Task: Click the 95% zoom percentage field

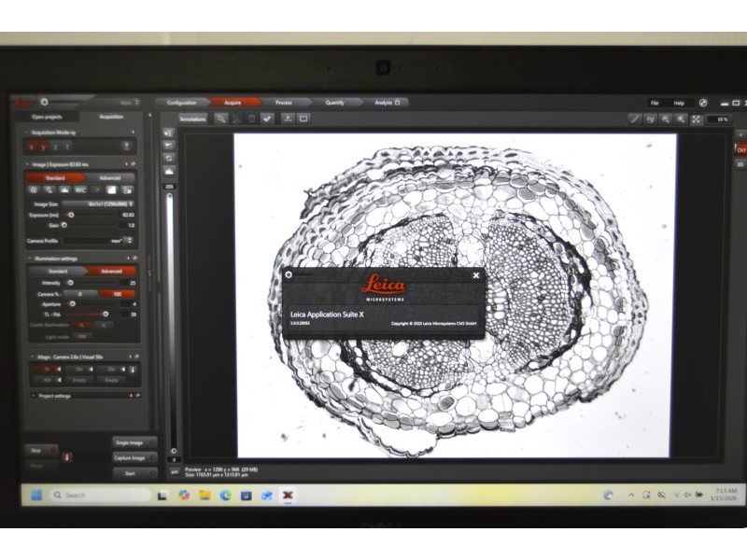Action: (719, 119)
